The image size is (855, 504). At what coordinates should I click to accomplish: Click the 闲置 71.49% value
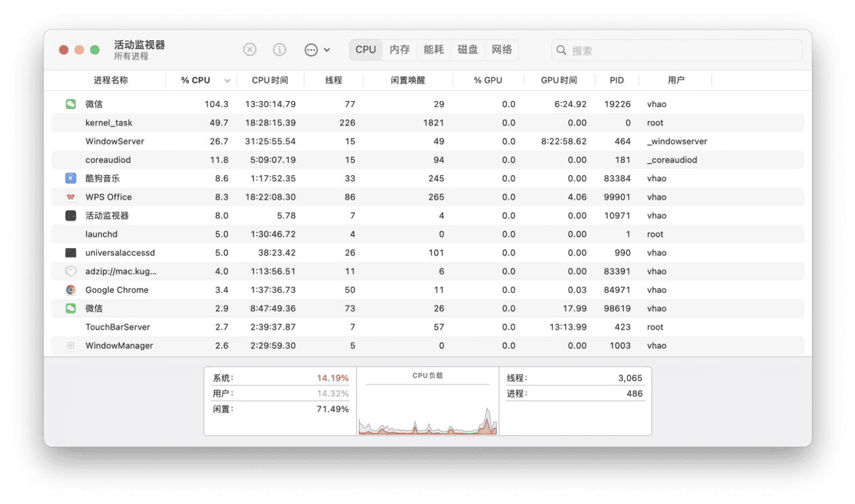332,409
